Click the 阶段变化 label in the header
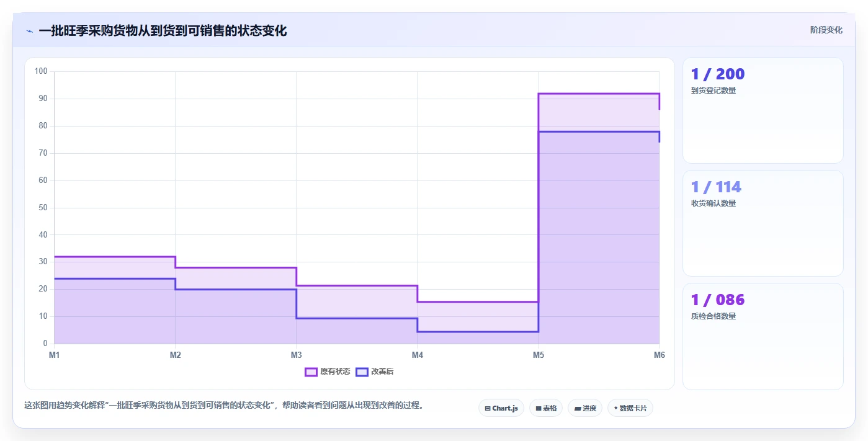The width and height of the screenshot is (868, 441). pos(826,30)
